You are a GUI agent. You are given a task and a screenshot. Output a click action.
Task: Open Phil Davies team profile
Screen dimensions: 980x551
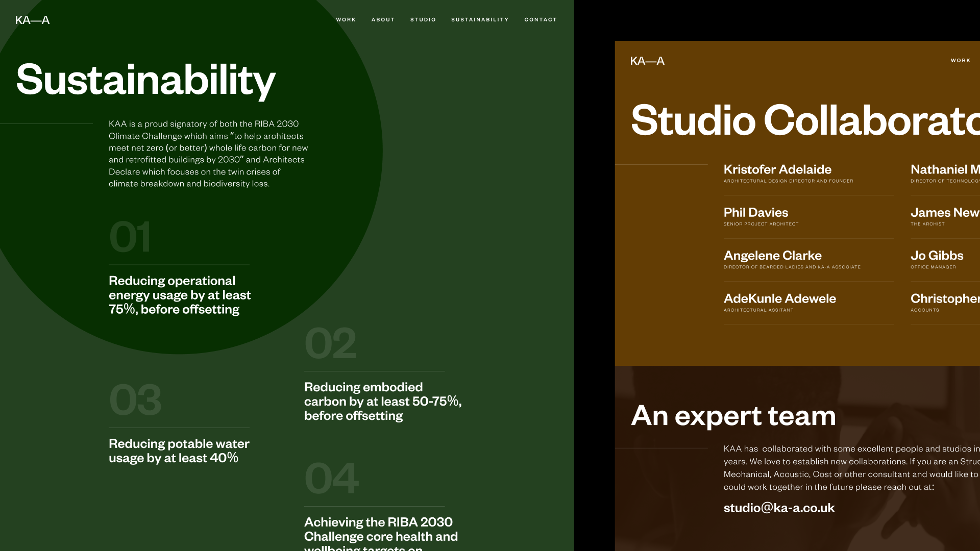pos(755,212)
